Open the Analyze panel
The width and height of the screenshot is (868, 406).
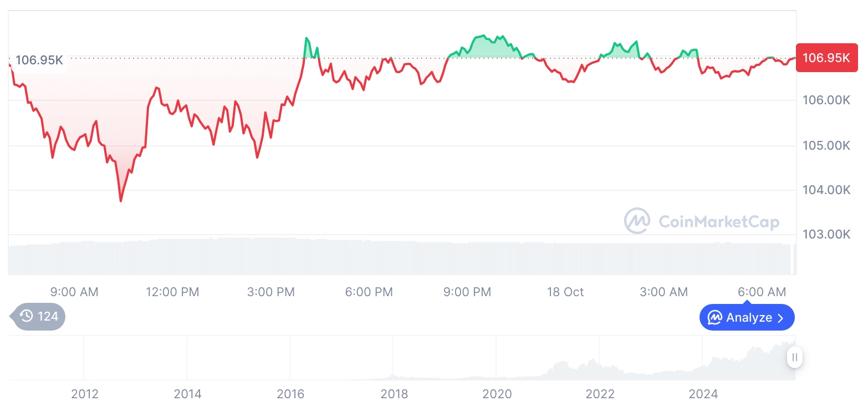747,318
